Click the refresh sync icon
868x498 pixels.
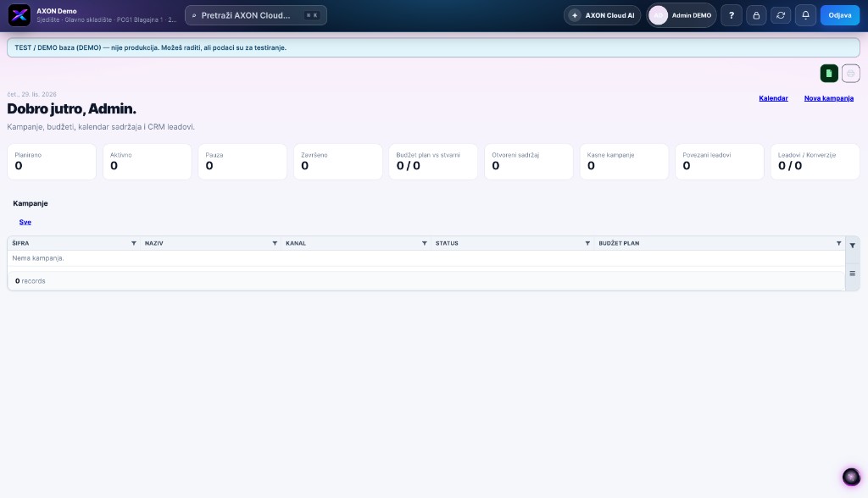781,15
